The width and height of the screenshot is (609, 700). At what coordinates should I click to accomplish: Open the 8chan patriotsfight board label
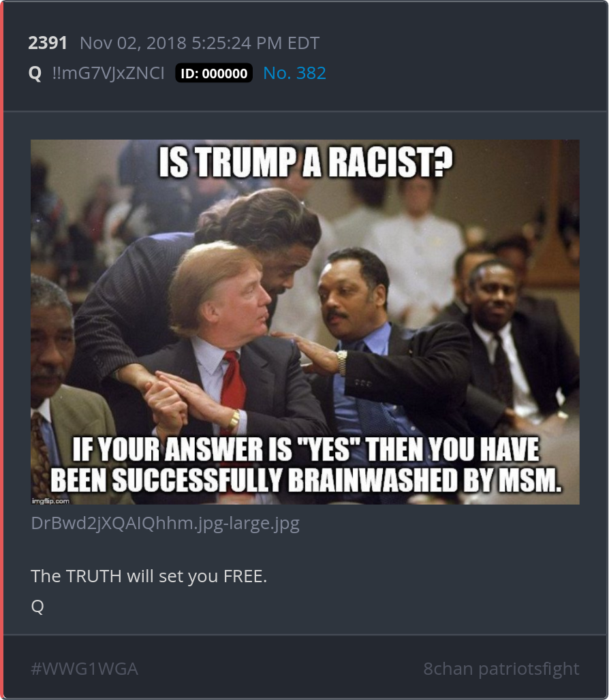pos(501,669)
